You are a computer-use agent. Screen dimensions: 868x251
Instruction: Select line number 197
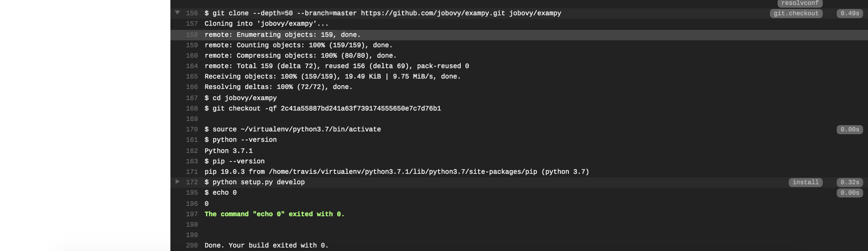[x=192, y=214]
